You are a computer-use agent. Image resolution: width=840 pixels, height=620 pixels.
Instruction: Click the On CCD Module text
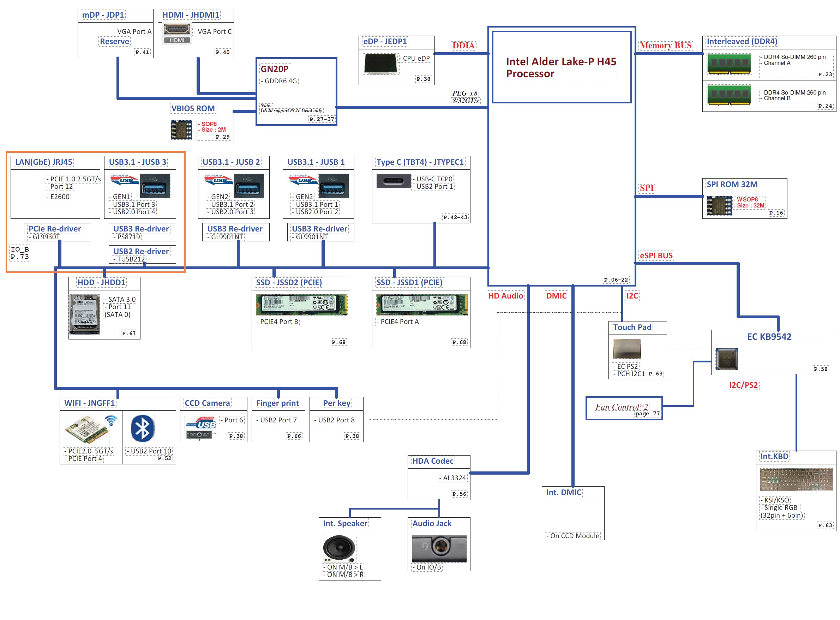pyautogui.click(x=573, y=536)
